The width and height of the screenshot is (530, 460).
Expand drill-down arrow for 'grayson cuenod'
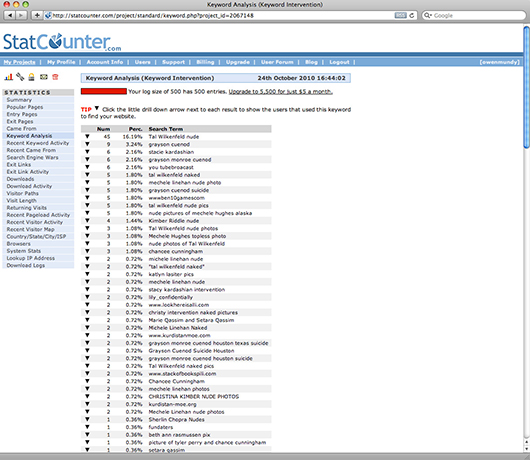(87, 144)
